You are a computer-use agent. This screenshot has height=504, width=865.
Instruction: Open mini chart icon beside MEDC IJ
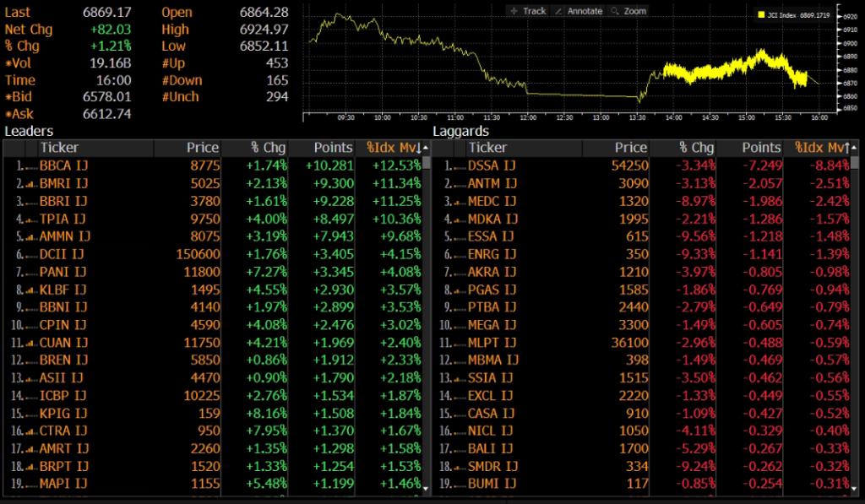tap(460, 202)
